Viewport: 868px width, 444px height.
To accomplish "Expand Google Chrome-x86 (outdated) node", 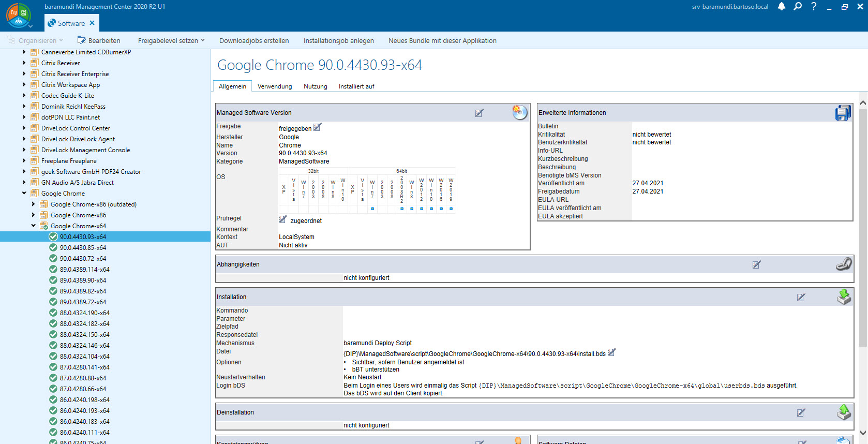I will 33,204.
